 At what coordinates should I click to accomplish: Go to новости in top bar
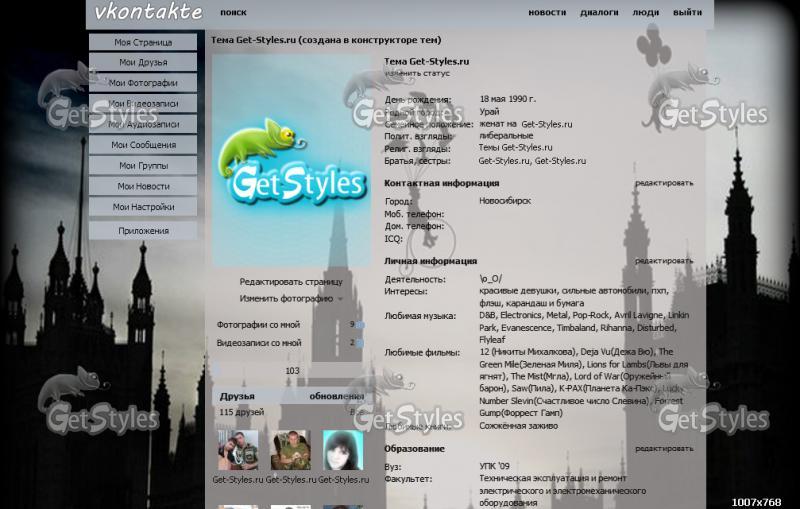[547, 12]
